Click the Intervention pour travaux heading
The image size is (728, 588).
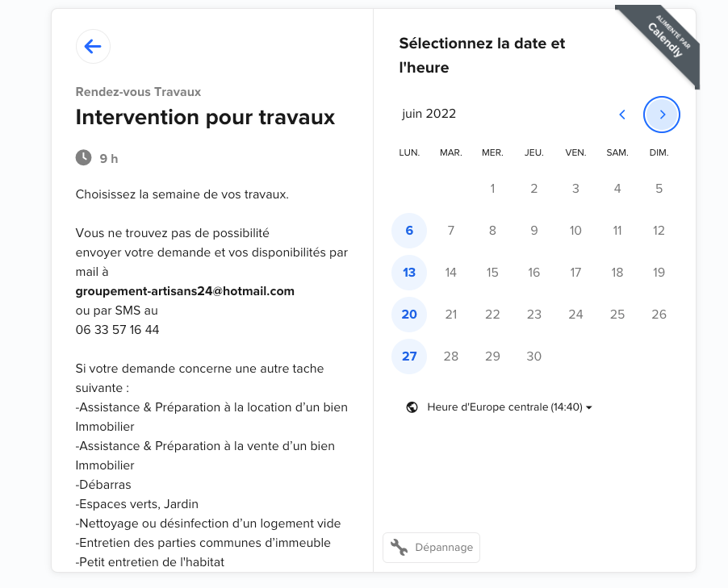(x=205, y=117)
